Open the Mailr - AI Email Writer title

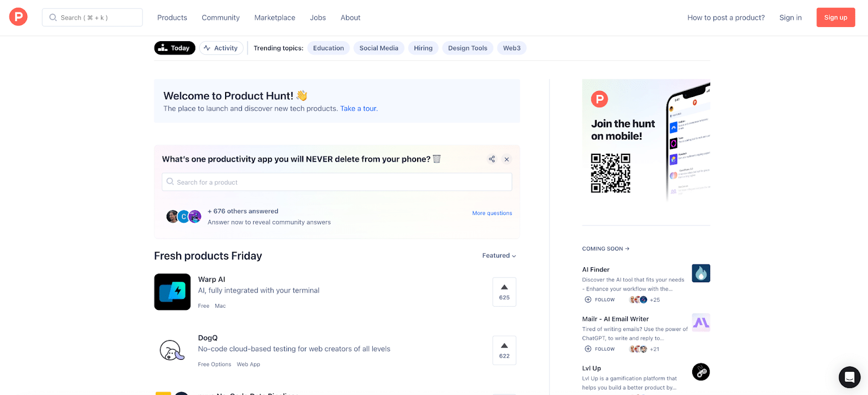(615, 319)
